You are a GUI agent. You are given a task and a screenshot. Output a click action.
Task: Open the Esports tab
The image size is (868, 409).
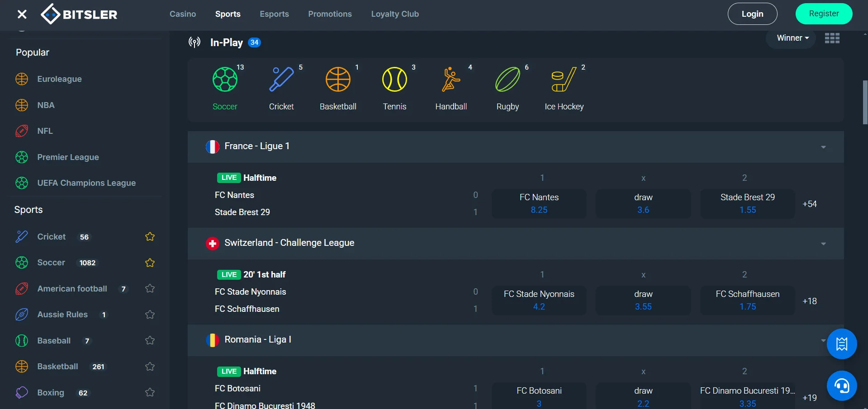point(274,14)
